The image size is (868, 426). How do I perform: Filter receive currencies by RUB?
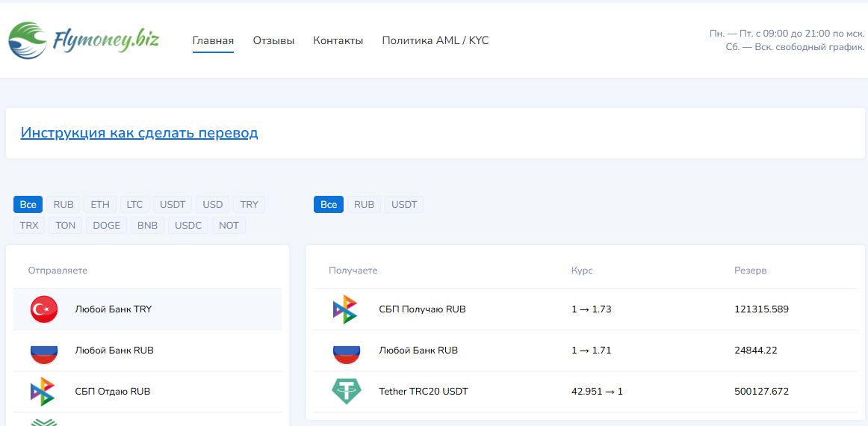pyautogui.click(x=365, y=205)
